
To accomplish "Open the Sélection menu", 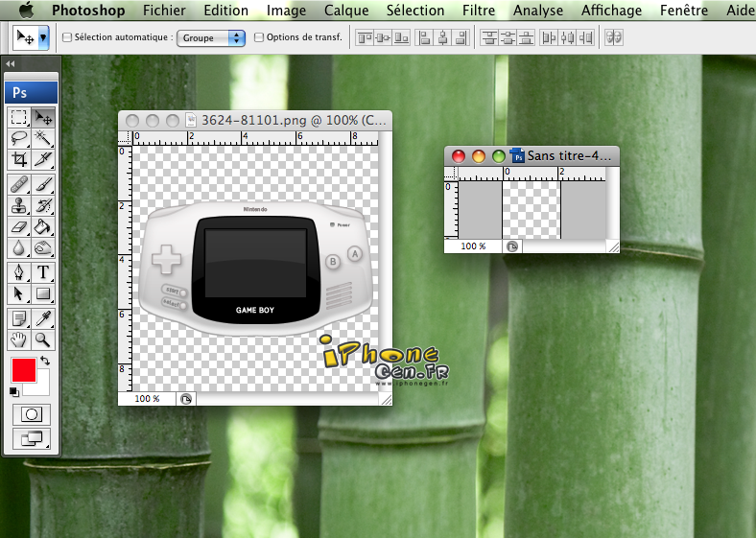I will pos(415,11).
